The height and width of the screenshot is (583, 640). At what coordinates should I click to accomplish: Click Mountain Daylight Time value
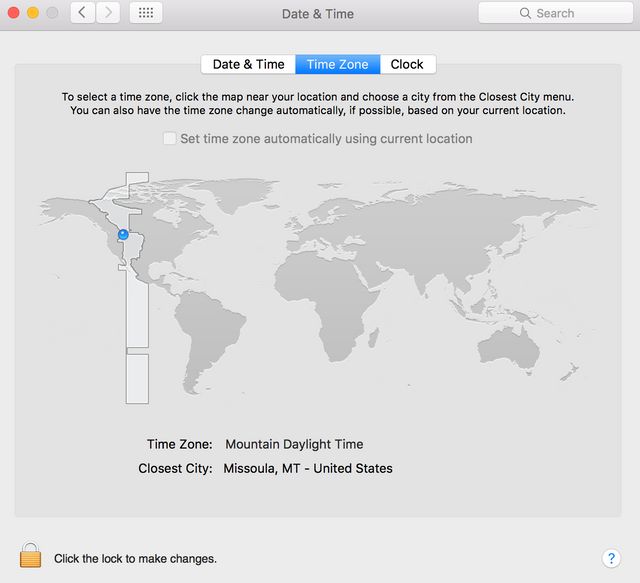294,444
